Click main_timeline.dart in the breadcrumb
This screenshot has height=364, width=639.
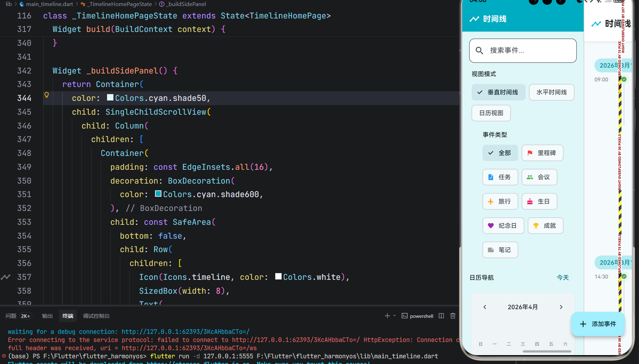49,4
